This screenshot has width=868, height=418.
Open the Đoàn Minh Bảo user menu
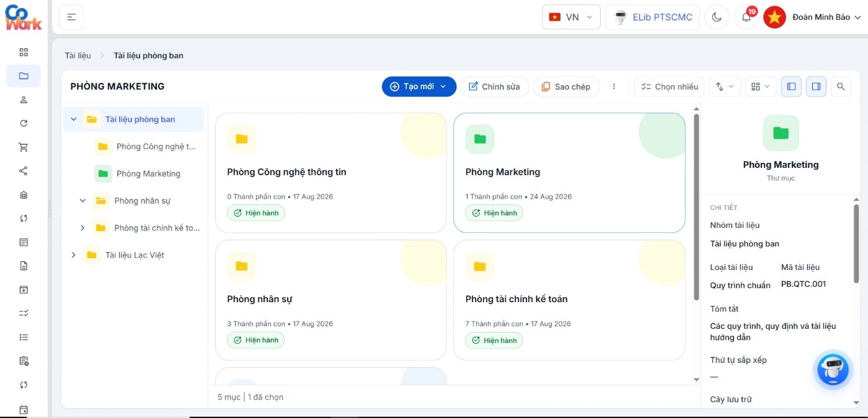click(813, 17)
